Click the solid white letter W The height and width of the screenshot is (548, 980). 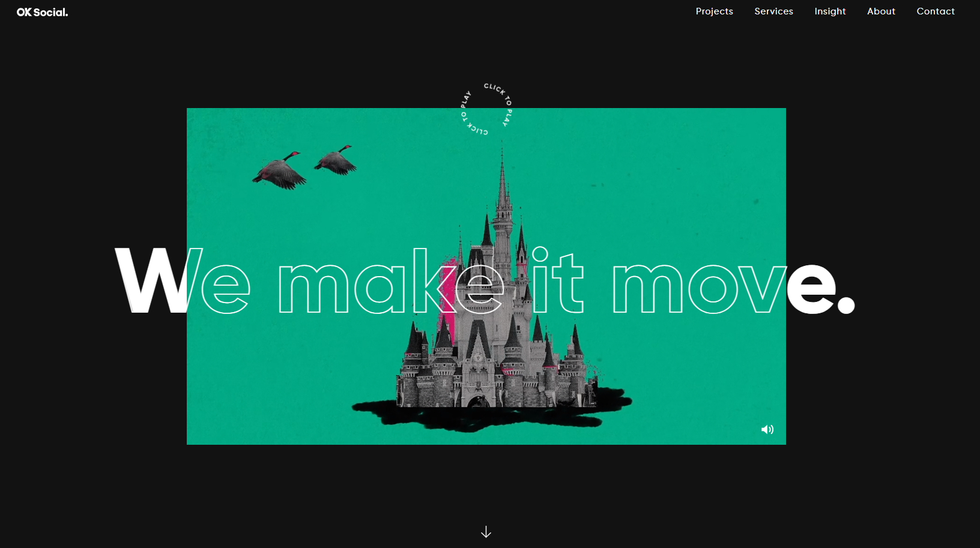point(150,281)
